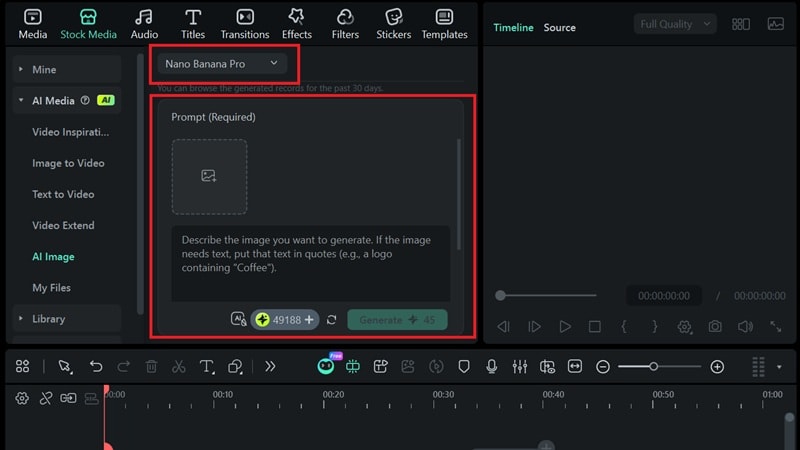This screenshot has height=450, width=800.
Task: Open the audio mixer icon
Action: pos(519,366)
